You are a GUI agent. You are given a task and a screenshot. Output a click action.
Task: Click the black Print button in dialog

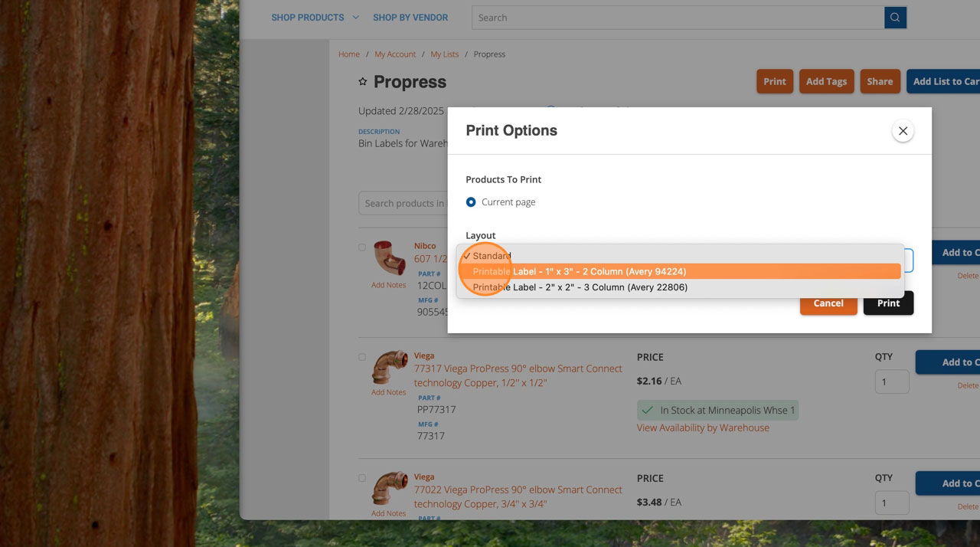(x=888, y=303)
